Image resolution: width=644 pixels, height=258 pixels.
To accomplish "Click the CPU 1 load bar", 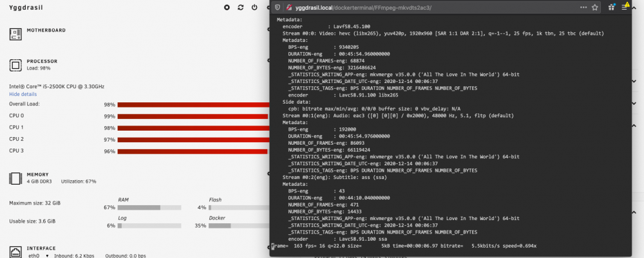I will tap(193, 128).
